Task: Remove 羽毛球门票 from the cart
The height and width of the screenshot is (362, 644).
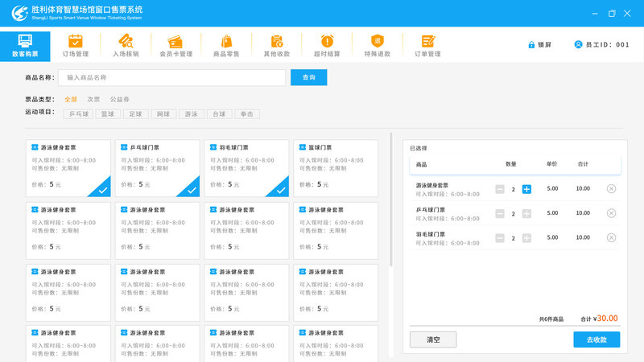Action: click(x=611, y=237)
